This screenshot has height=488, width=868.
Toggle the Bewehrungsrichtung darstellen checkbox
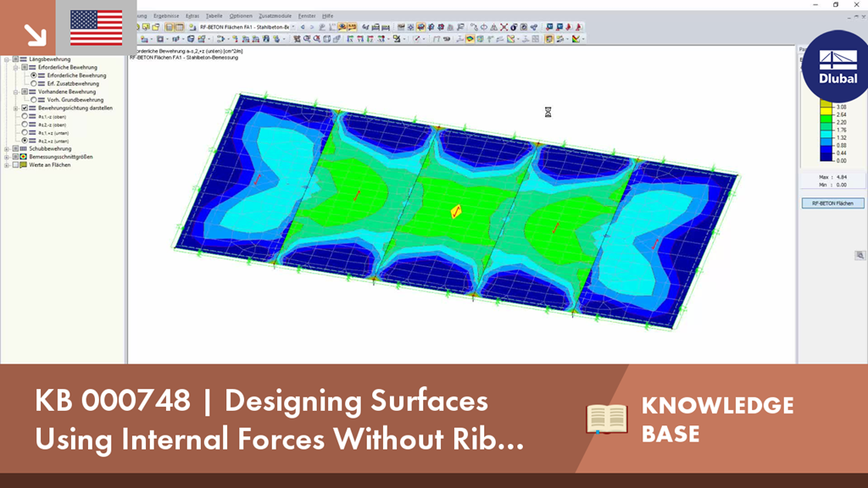coord(25,108)
